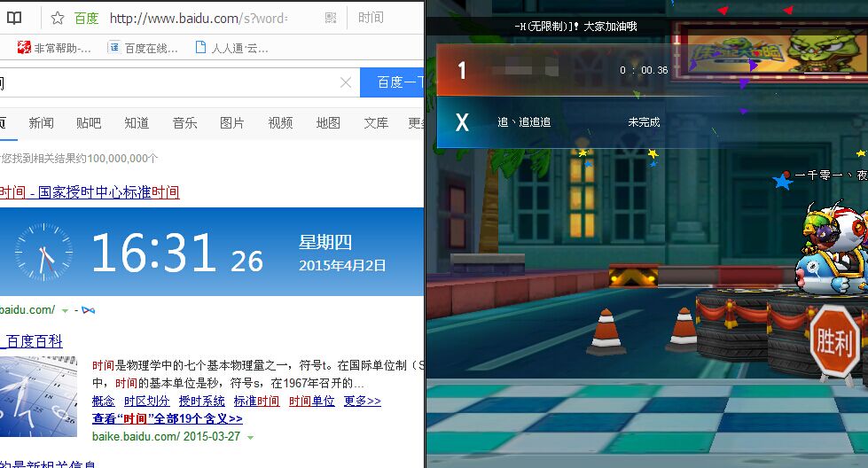Click the blue star beside player name
The height and width of the screenshot is (468, 868).
click(x=783, y=182)
